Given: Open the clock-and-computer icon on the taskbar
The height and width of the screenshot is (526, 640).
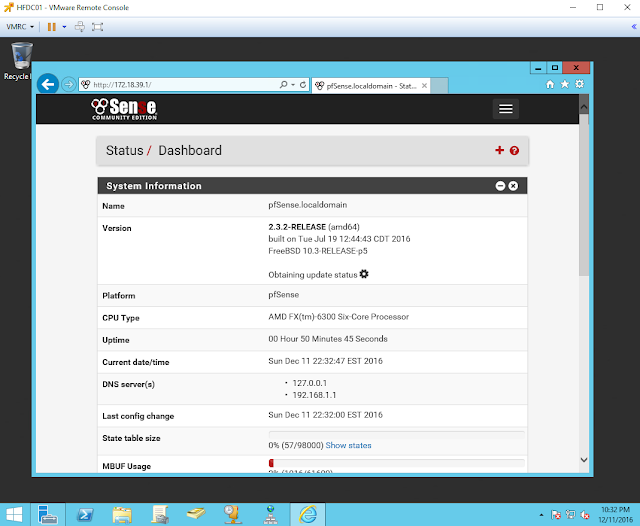Looking at the screenshot, I should tap(233, 514).
